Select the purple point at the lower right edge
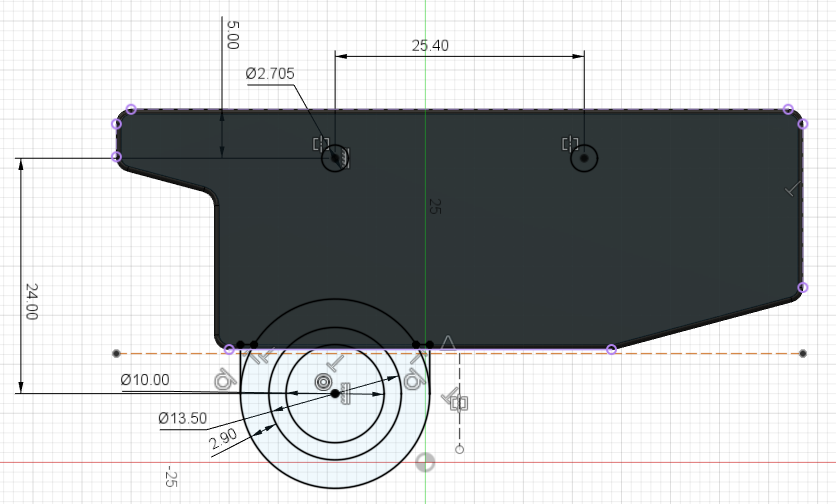This screenshot has height=504, width=836. [x=803, y=287]
